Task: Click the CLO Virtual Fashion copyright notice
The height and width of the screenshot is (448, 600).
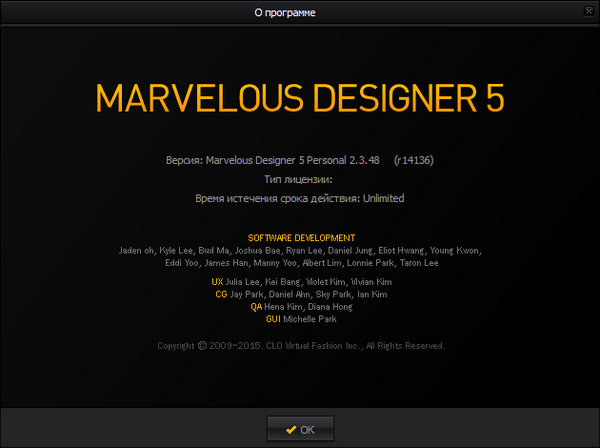Action: click(301, 346)
